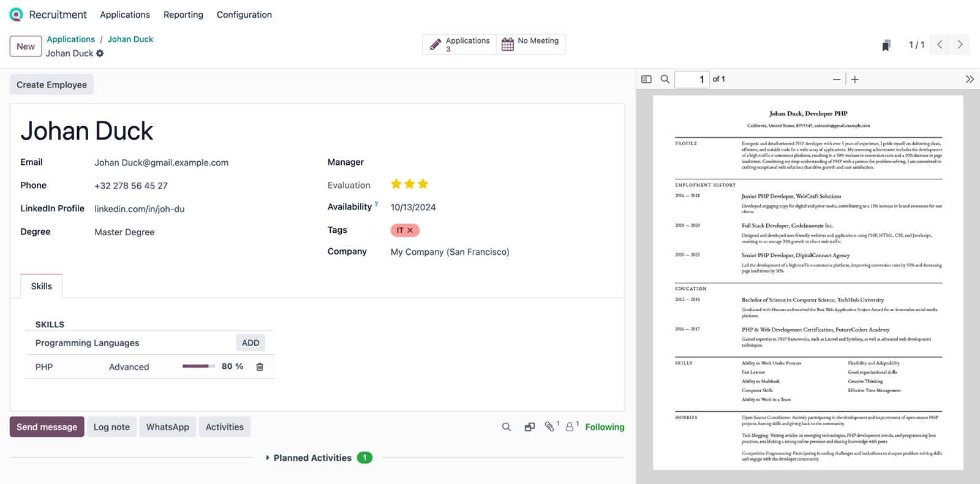Switch to the Log note tab
Screen dimensions: 980x484
111,427
